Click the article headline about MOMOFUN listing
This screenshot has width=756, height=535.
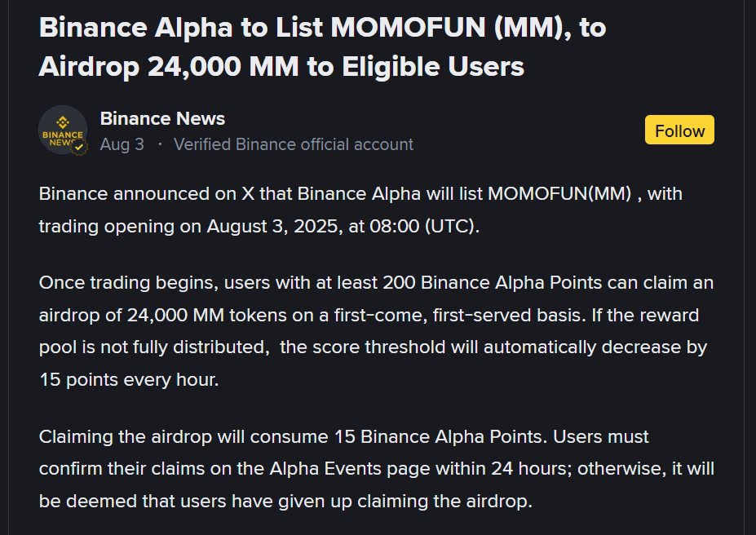coord(322,46)
